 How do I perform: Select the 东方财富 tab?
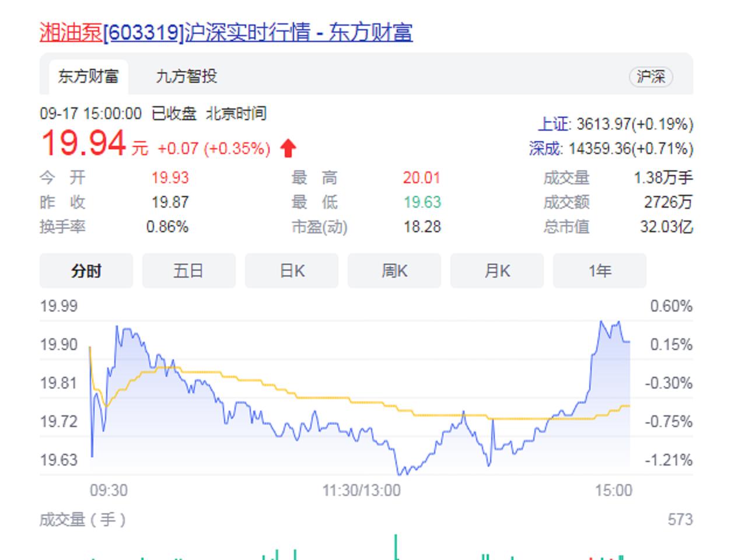[x=89, y=76]
